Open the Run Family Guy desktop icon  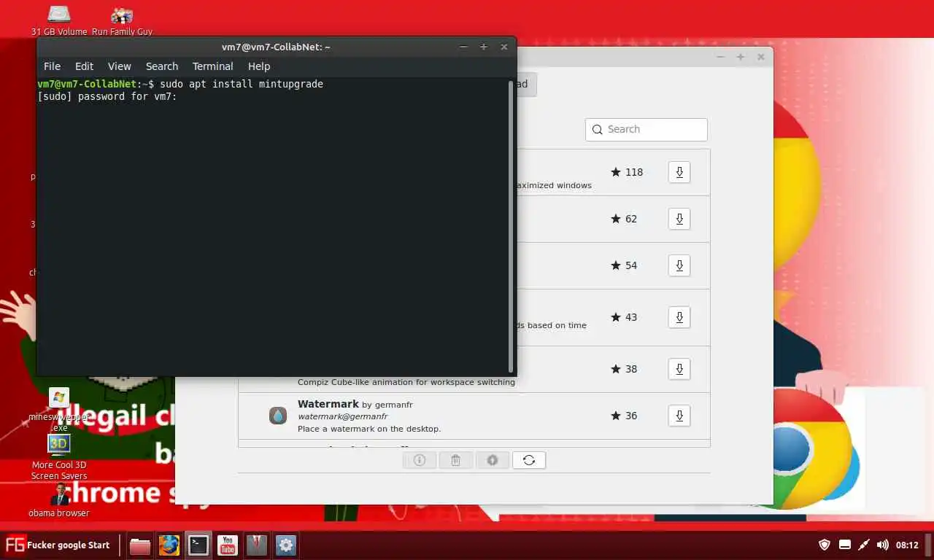pyautogui.click(x=122, y=20)
